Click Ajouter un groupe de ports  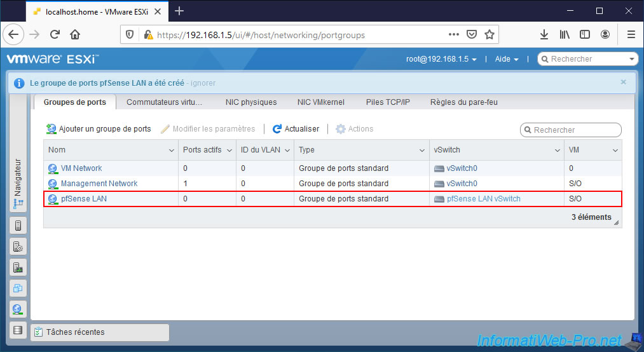(99, 129)
